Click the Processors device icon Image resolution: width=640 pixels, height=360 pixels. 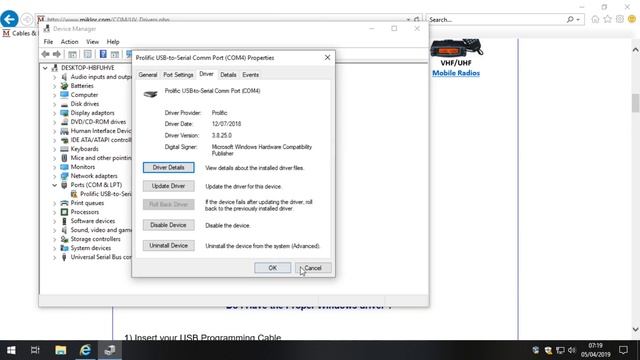pyautogui.click(x=64, y=212)
